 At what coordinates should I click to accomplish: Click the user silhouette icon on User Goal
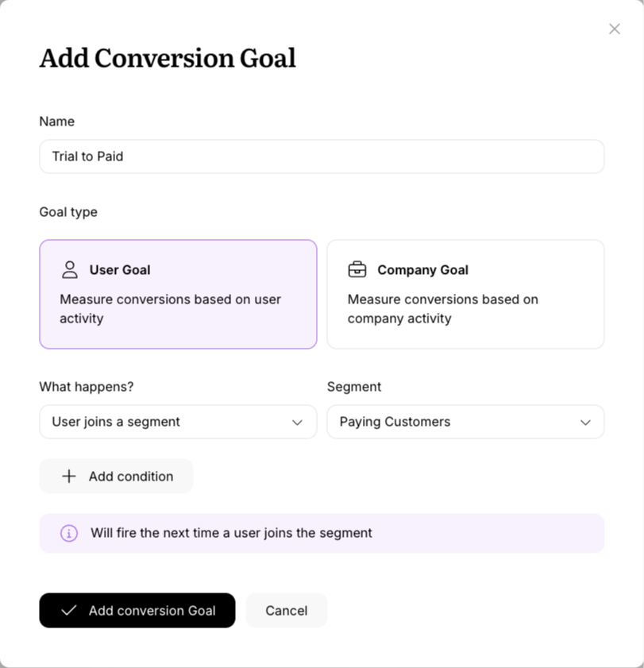point(70,269)
